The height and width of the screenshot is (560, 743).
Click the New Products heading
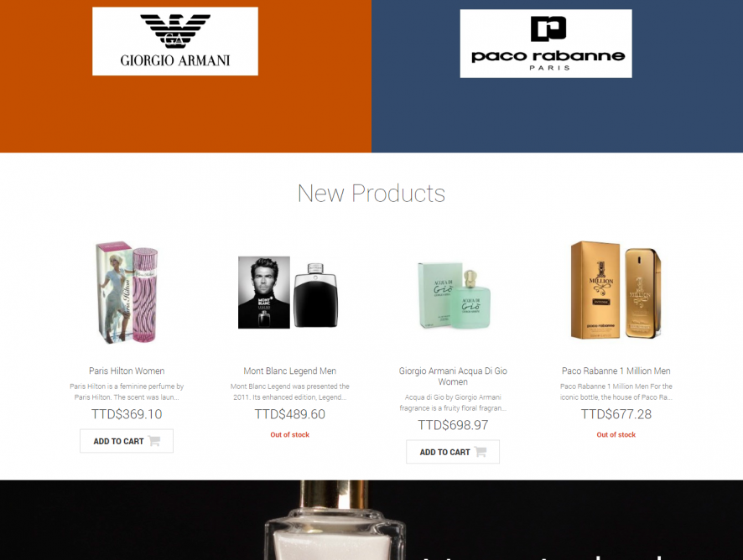371,194
